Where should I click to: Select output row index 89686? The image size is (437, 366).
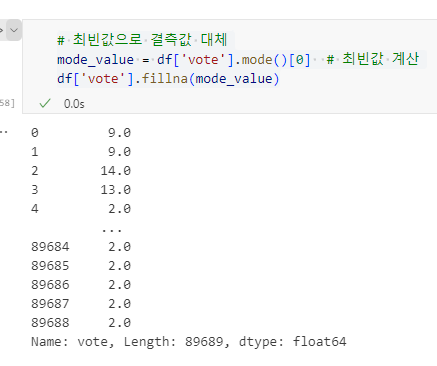pyautogui.click(x=50, y=285)
